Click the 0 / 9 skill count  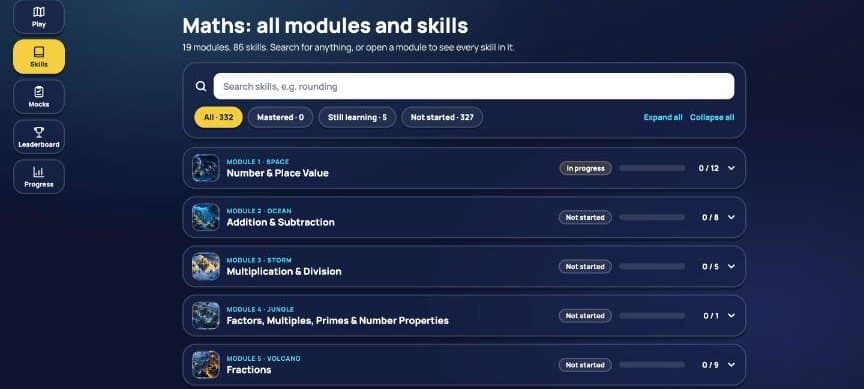pos(710,365)
